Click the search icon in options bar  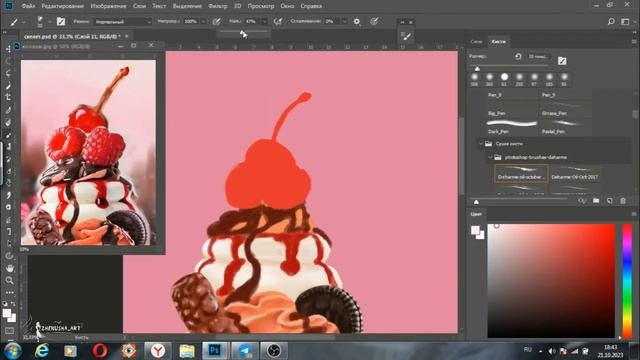pos(611,22)
